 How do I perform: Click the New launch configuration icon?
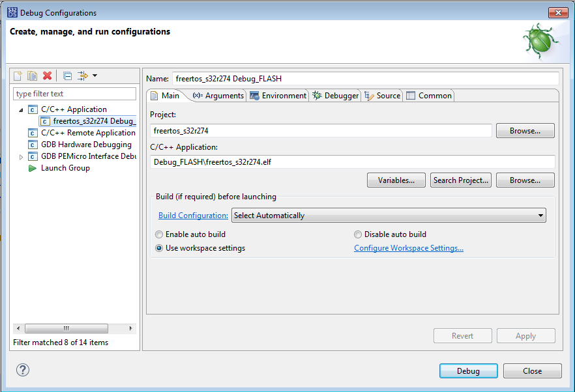18,76
